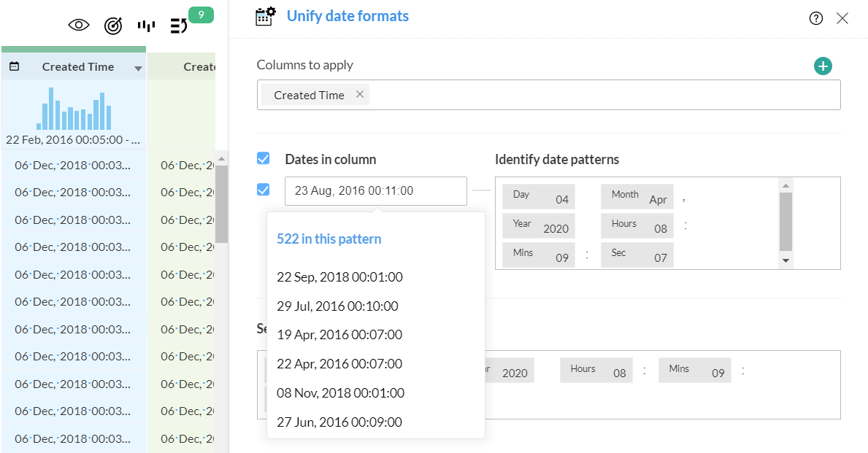Image resolution: width=868 pixels, height=453 pixels.
Task: Open the Created Time column dropdown arrow
Action: (x=138, y=69)
